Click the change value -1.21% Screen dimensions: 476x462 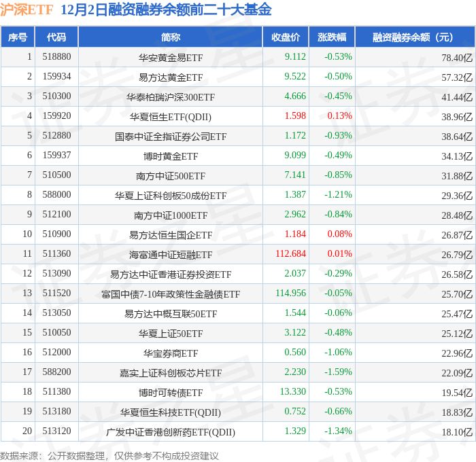click(x=338, y=195)
